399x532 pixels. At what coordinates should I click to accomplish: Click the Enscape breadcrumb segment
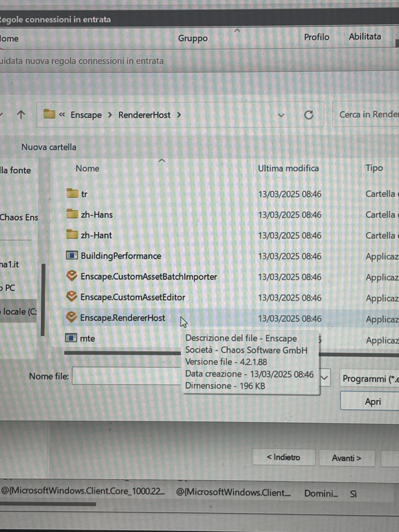[86, 115]
